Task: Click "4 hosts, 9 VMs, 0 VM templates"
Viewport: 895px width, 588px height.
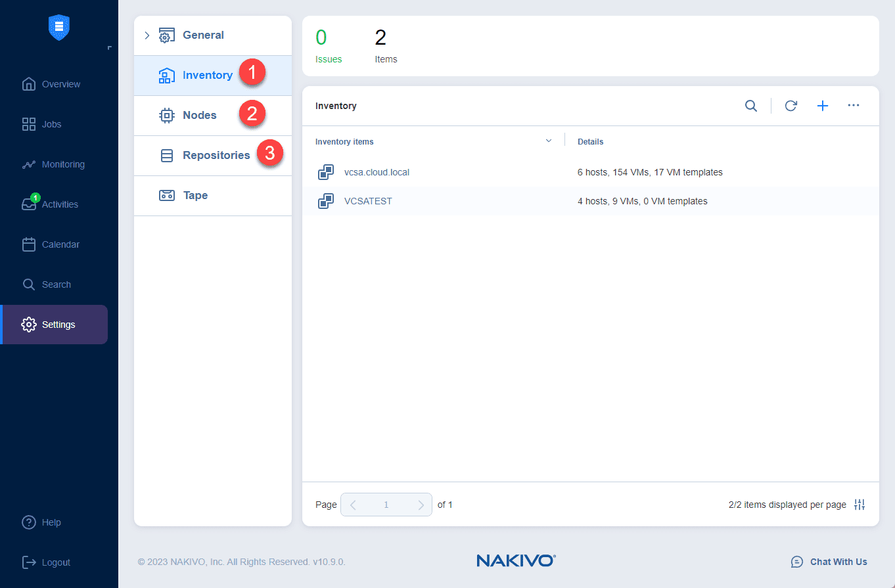Action: point(642,202)
